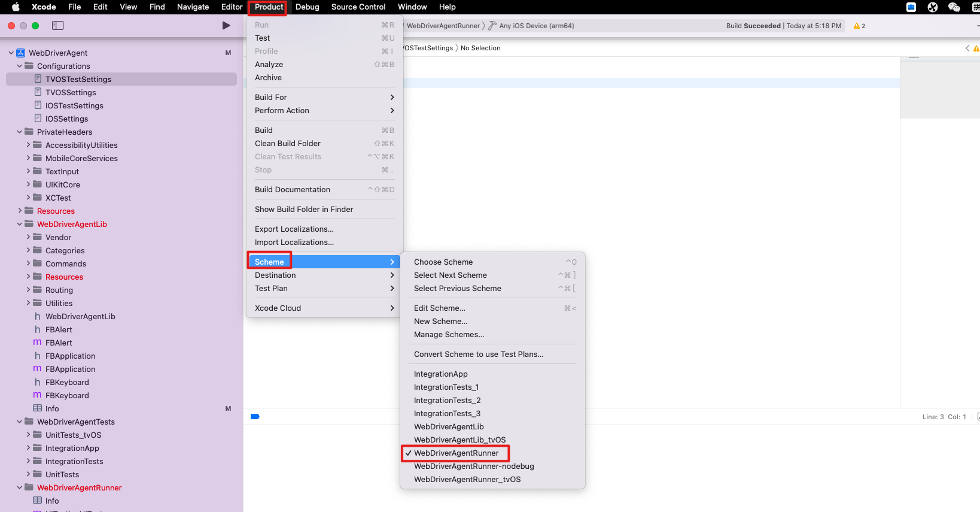Expand the top-level Resources group
Image resolution: width=980 pixels, height=512 pixels.
point(20,211)
